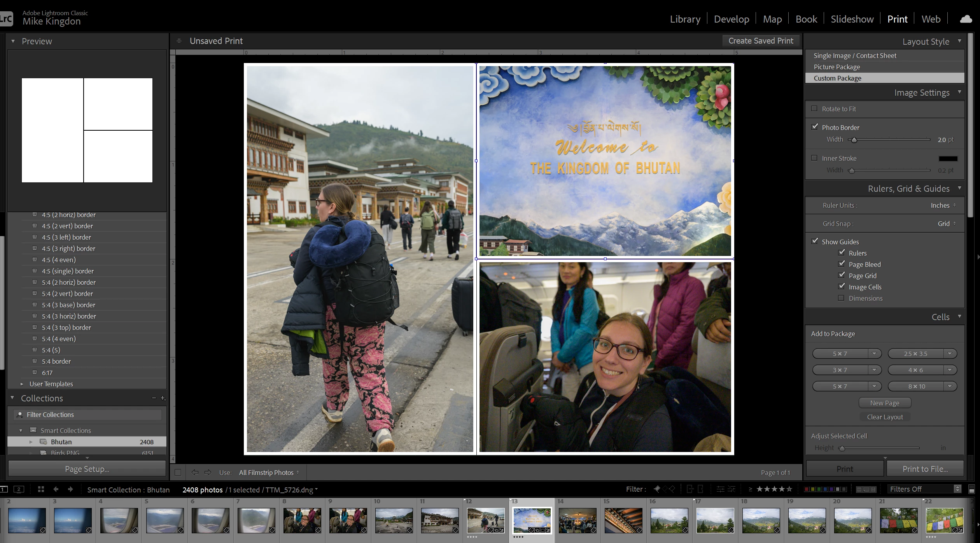Enable Rotate to Fit checkbox

[x=814, y=109]
